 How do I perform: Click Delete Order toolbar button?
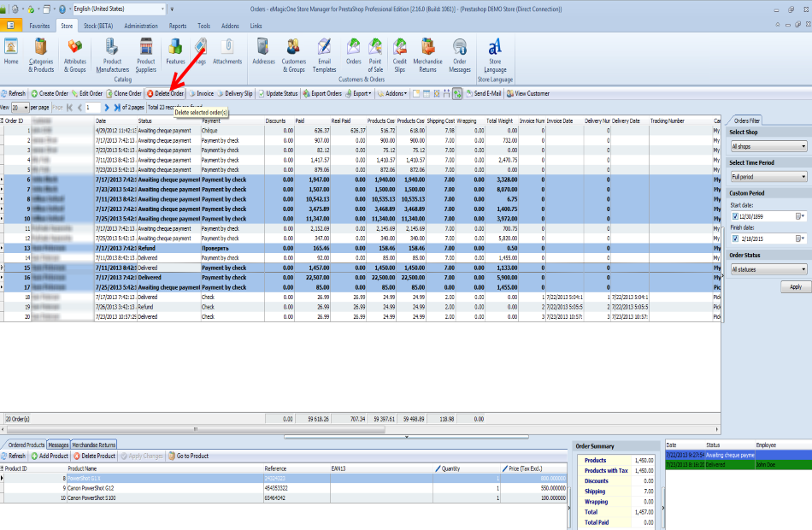165,94
